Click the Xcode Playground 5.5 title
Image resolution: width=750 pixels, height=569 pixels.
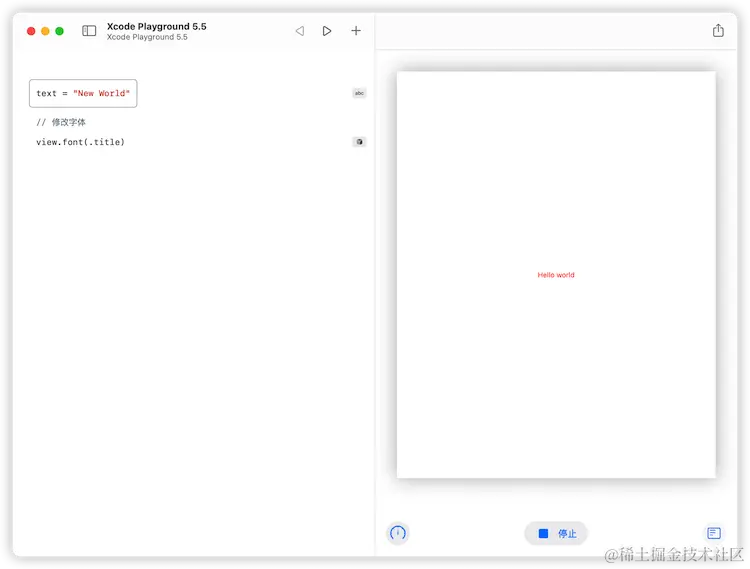pyautogui.click(x=156, y=26)
